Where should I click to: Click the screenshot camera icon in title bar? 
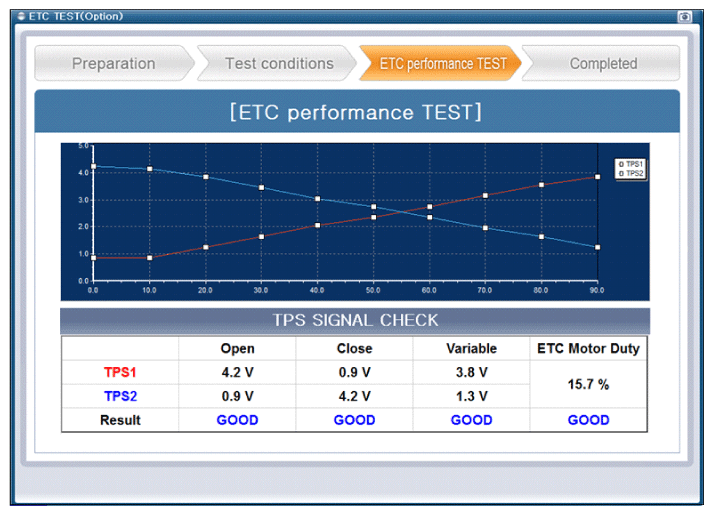[x=685, y=16]
